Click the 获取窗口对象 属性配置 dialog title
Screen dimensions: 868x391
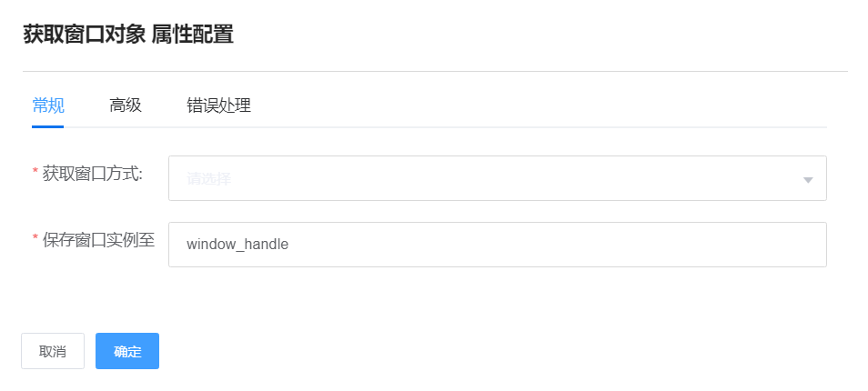[128, 35]
